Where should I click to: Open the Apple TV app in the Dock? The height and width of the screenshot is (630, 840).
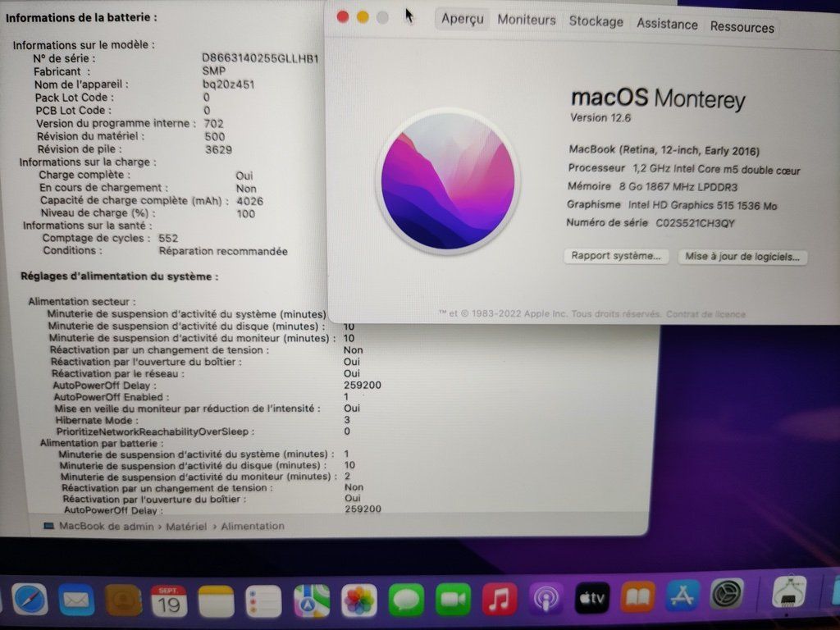[x=592, y=597]
